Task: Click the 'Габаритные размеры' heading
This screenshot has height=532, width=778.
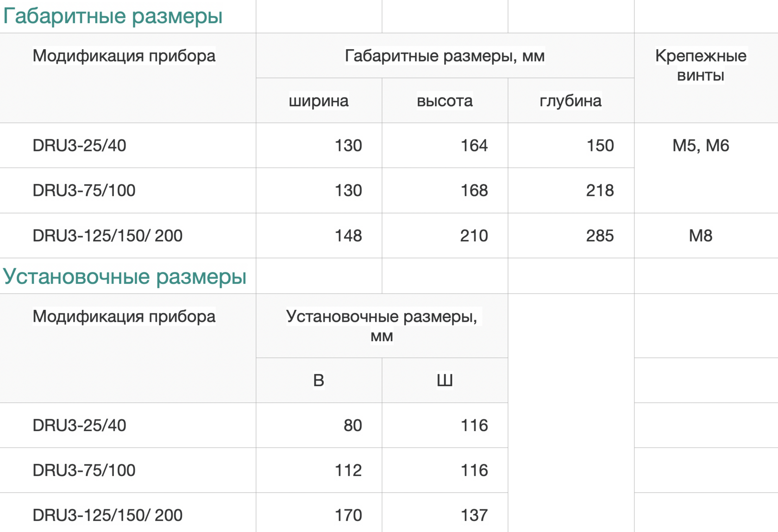Action: [113, 16]
